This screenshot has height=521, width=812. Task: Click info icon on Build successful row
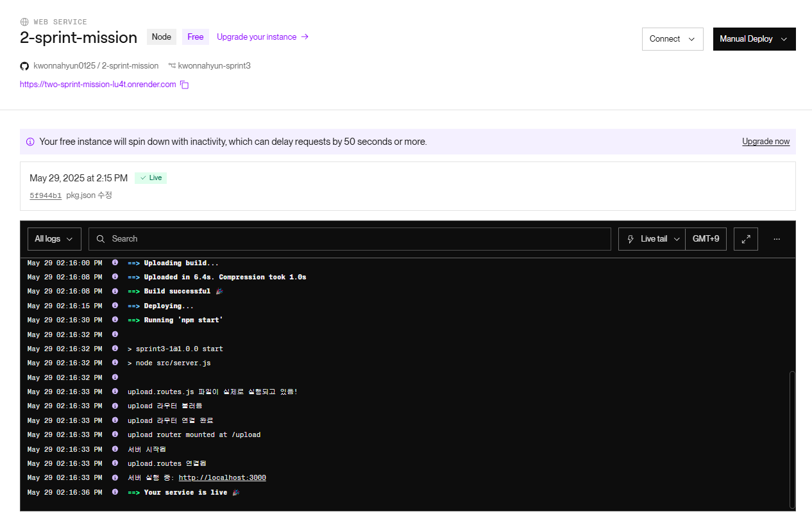115,291
